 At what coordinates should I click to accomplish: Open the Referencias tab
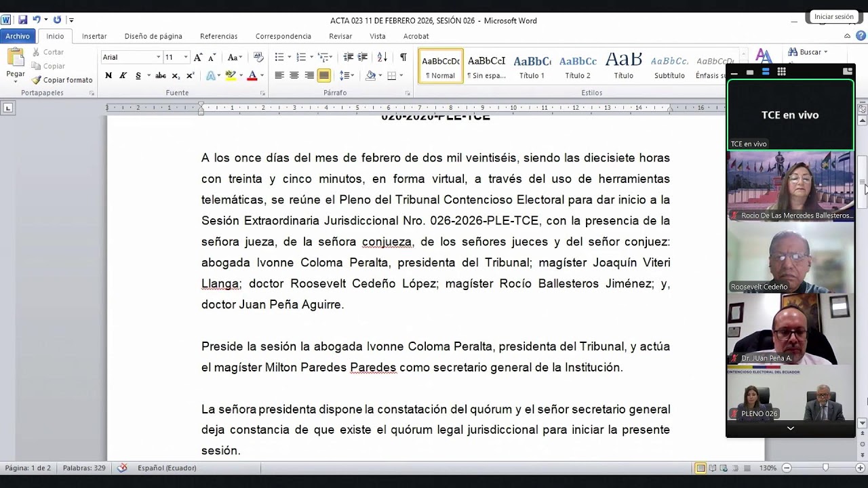pos(218,36)
